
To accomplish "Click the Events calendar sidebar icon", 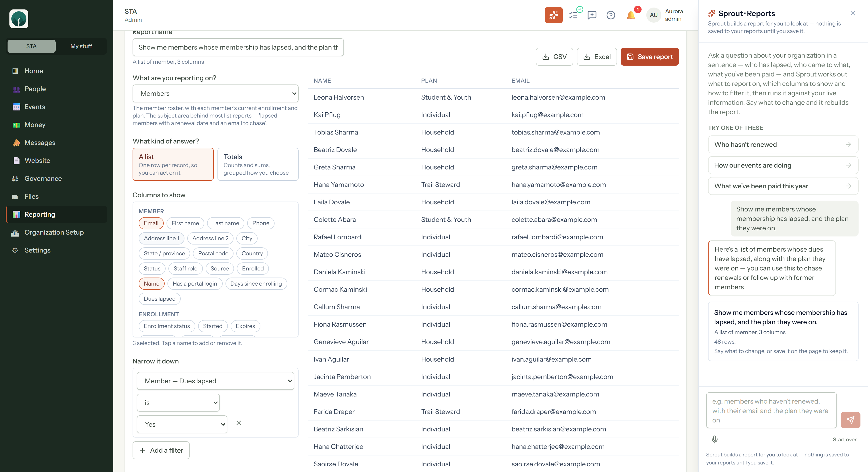I will tap(16, 107).
